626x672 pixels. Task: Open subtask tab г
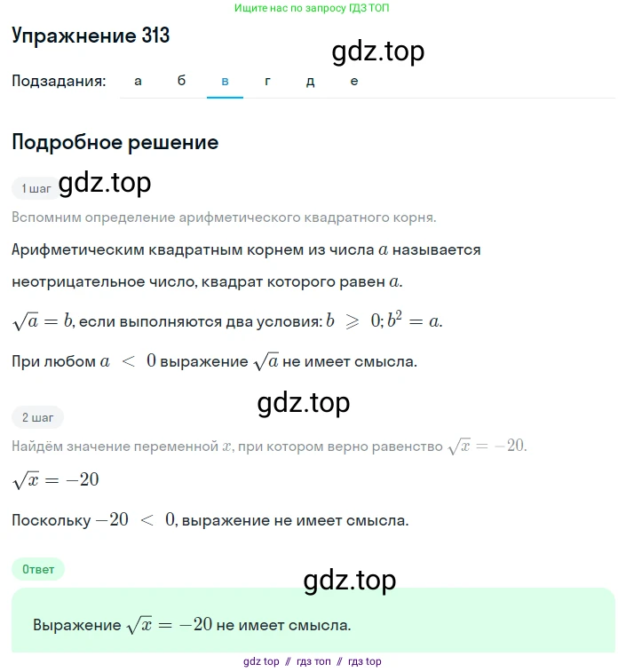[x=267, y=81]
